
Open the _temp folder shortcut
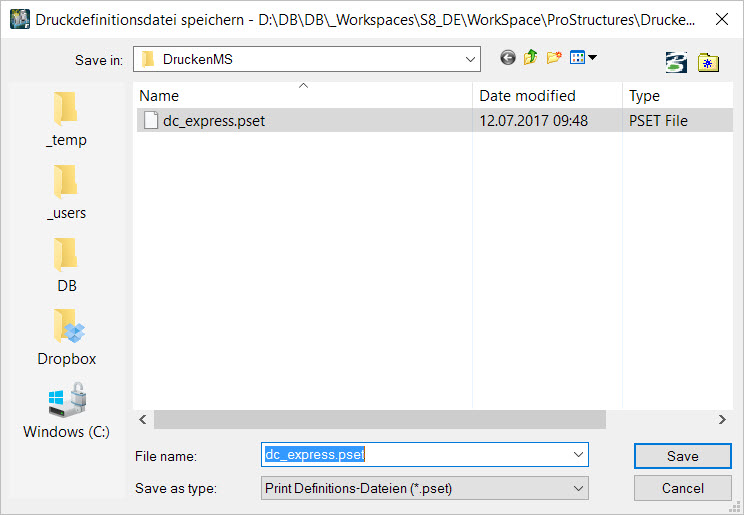[x=66, y=120]
